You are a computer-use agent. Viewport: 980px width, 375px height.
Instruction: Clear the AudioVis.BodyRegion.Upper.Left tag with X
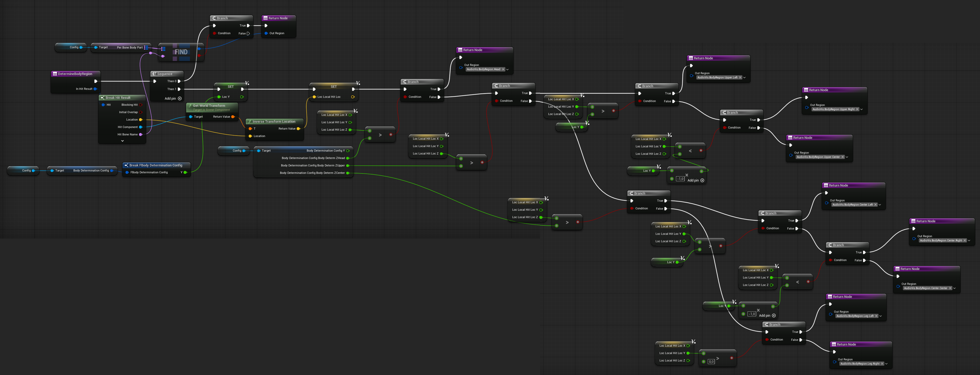(740, 77)
